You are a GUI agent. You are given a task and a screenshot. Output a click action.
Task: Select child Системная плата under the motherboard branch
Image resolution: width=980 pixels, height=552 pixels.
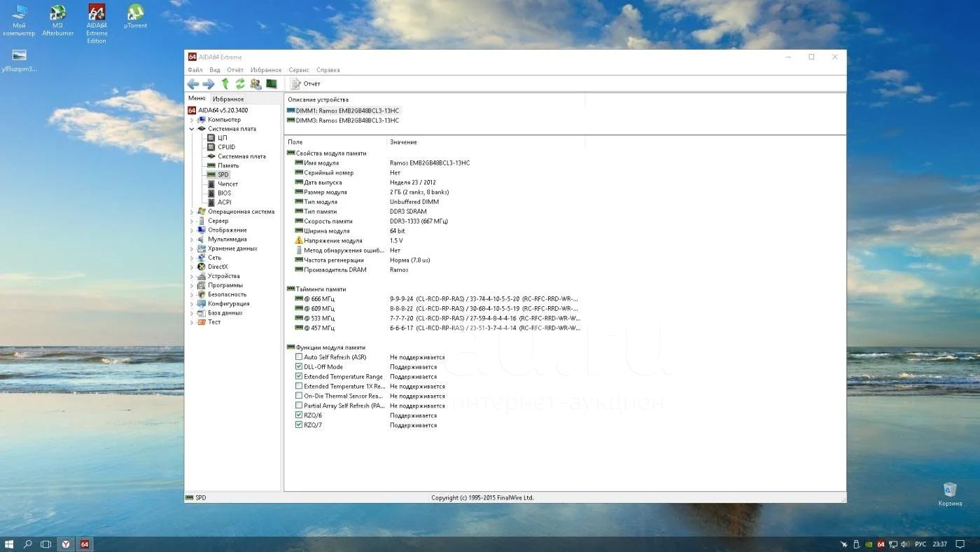[241, 156]
